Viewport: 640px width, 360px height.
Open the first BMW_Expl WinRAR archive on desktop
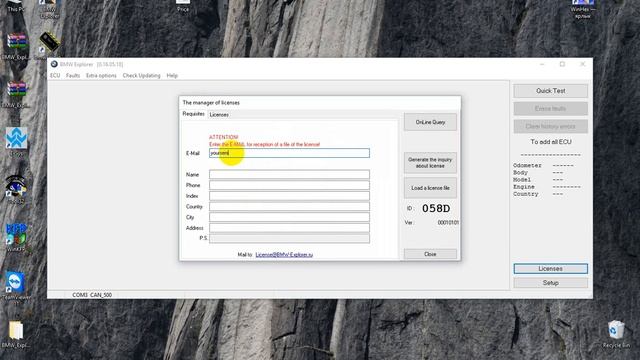click(x=16, y=42)
